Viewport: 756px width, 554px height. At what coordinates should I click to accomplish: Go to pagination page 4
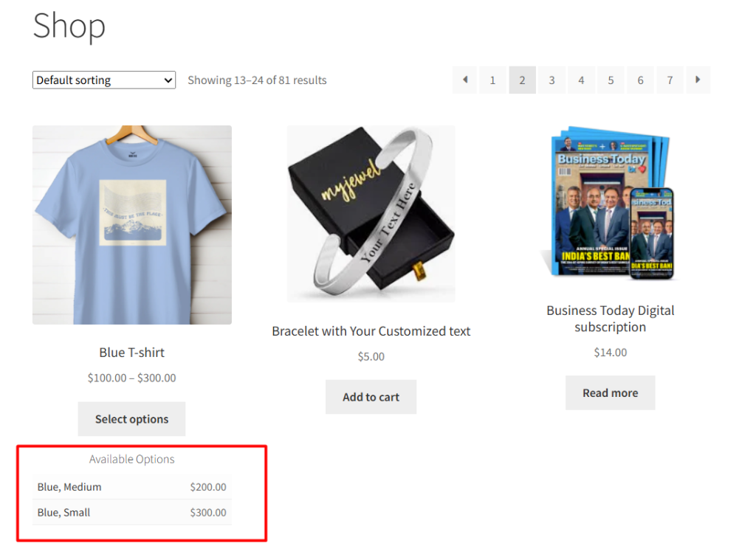click(581, 80)
